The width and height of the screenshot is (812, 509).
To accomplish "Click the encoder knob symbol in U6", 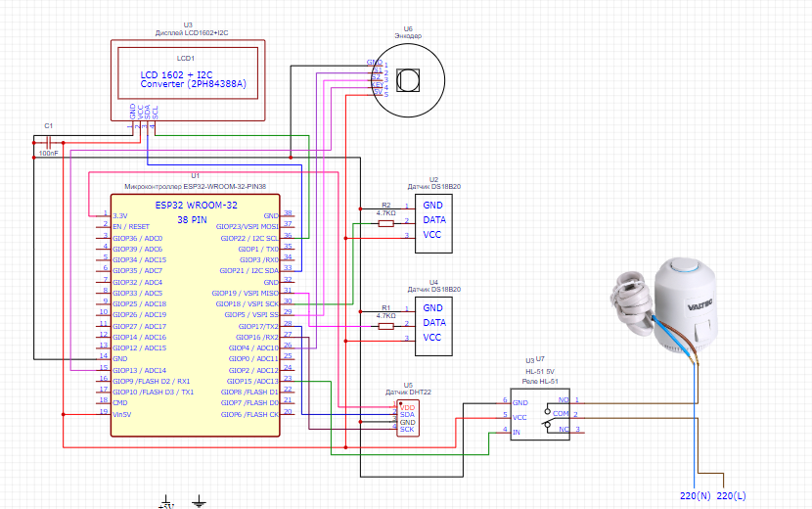I will tap(408, 80).
